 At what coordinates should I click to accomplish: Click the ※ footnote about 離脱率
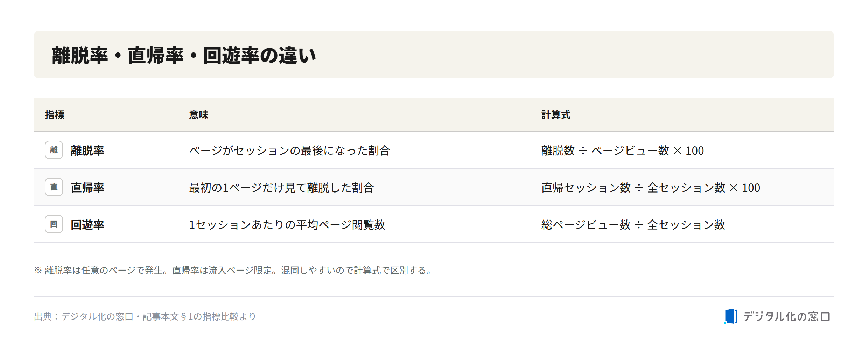click(x=234, y=270)
